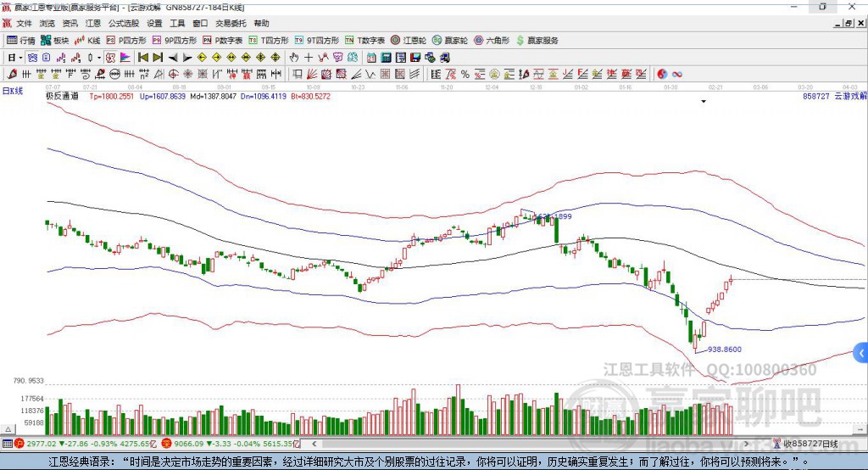Toggle the highlighted 极 channel indicator icon
The width and height of the screenshot is (868, 470).
[111, 58]
